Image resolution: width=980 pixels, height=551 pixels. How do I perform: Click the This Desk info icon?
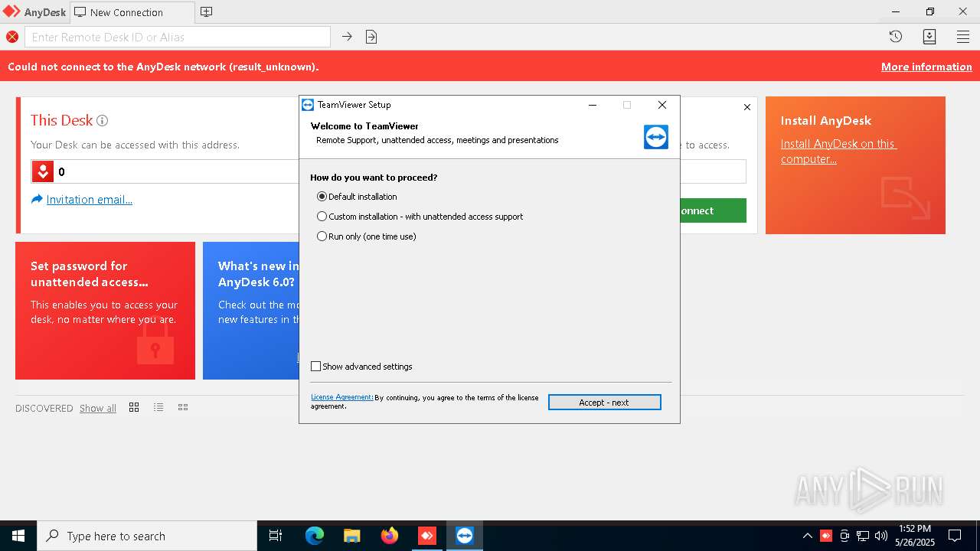[x=102, y=121]
